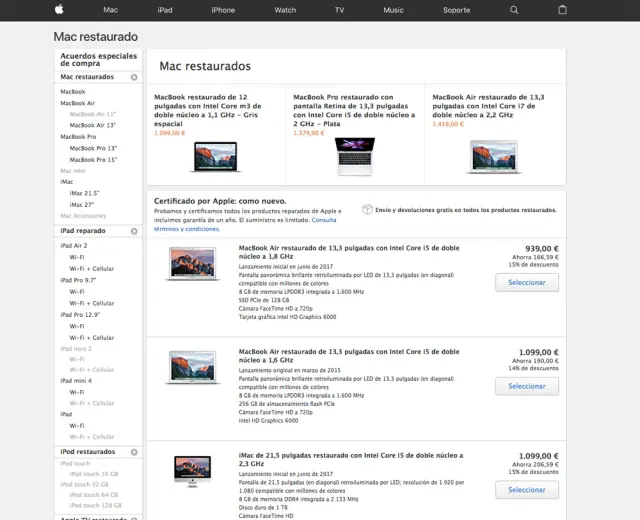The width and height of the screenshot is (640, 520).
Task: Click the silver MacBook Pro Retina image
Action: (x=354, y=157)
